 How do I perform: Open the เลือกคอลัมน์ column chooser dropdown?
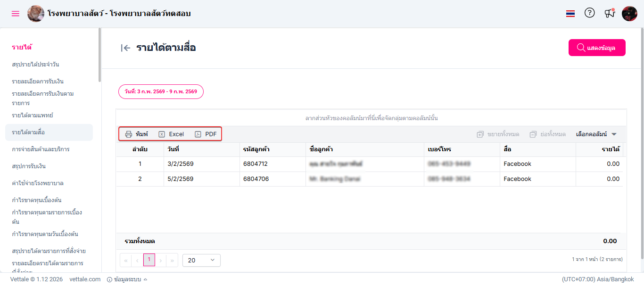click(x=596, y=134)
